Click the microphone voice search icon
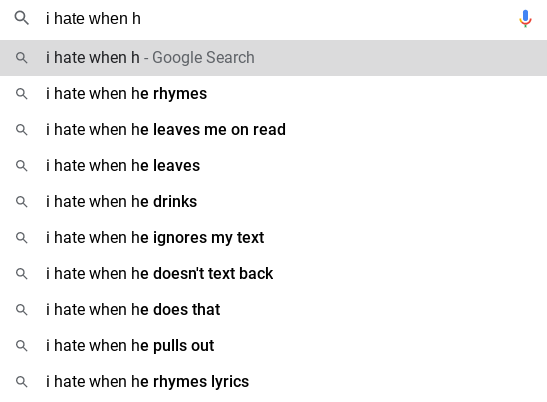 click(x=525, y=18)
